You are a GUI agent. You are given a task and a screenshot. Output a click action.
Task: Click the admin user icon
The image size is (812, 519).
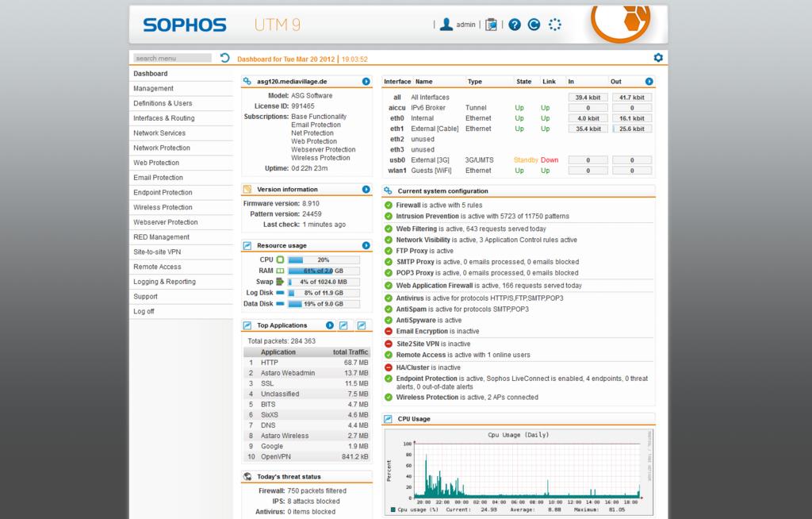point(446,25)
